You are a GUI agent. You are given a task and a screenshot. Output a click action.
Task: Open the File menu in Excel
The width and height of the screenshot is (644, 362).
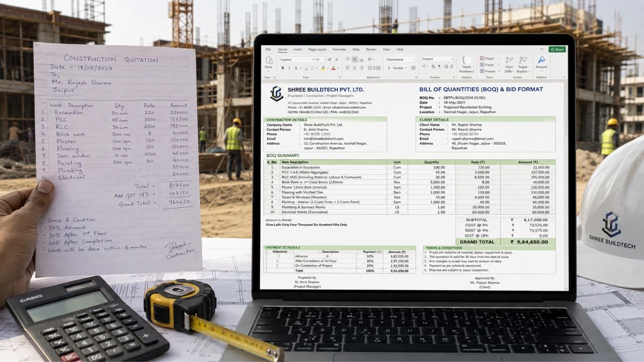[x=268, y=49]
